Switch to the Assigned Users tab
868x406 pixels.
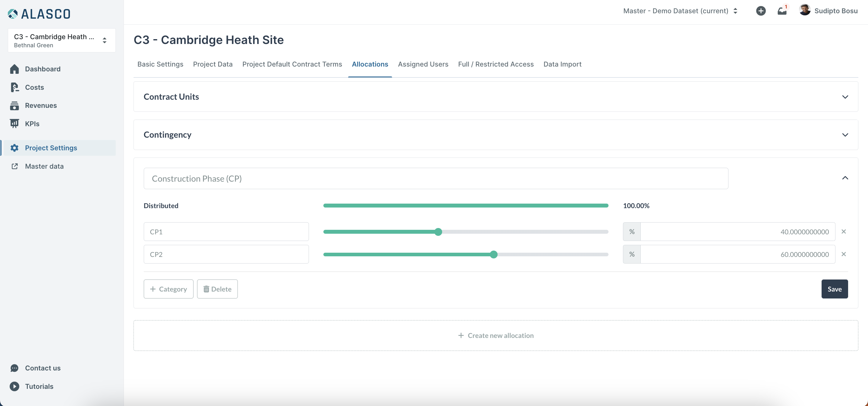423,64
